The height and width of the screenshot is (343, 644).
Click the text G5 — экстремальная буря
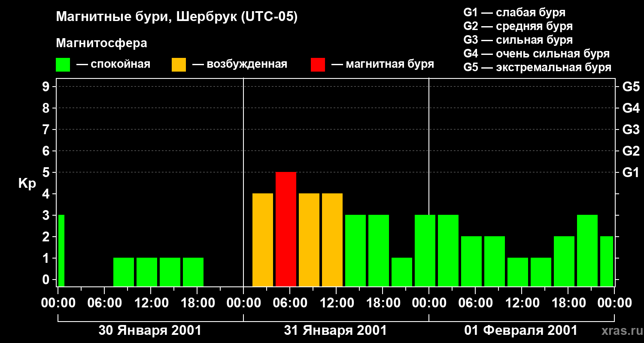click(x=537, y=67)
